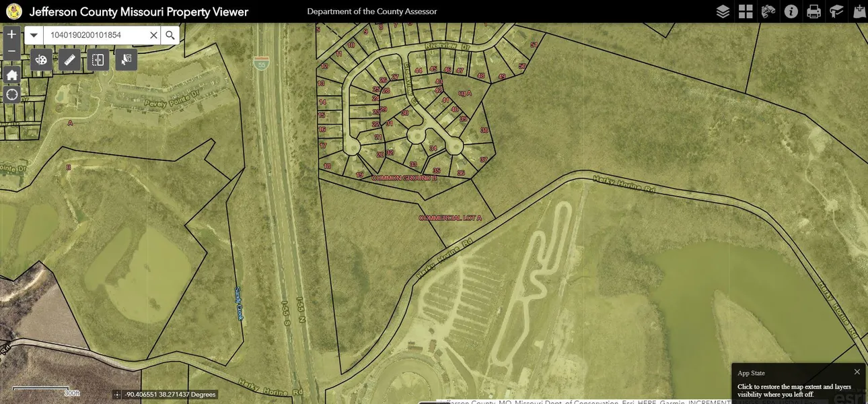The width and height of the screenshot is (868, 404).
Task: Open the bookmarks book icon
Action: 836,11
